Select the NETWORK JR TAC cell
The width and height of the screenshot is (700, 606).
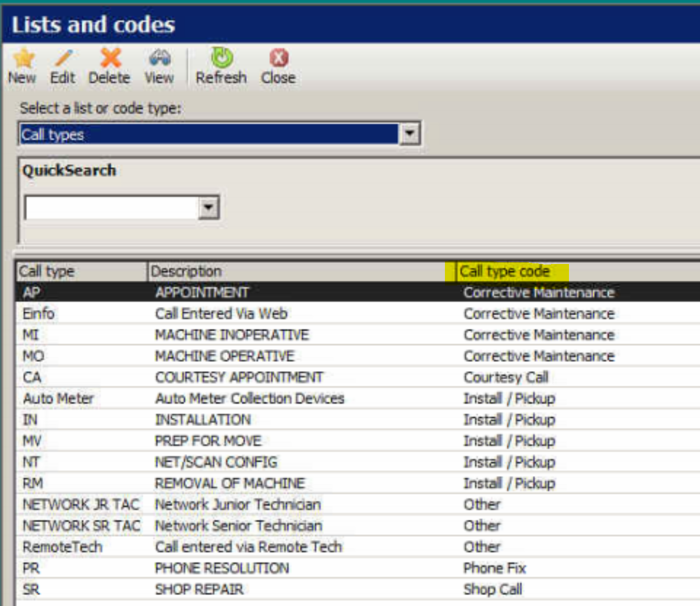point(81,505)
